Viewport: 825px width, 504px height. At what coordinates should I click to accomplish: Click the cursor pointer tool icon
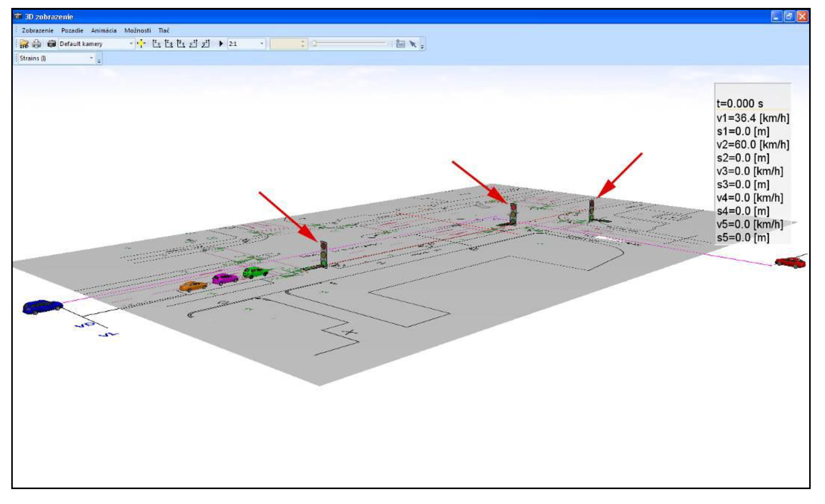coord(413,44)
